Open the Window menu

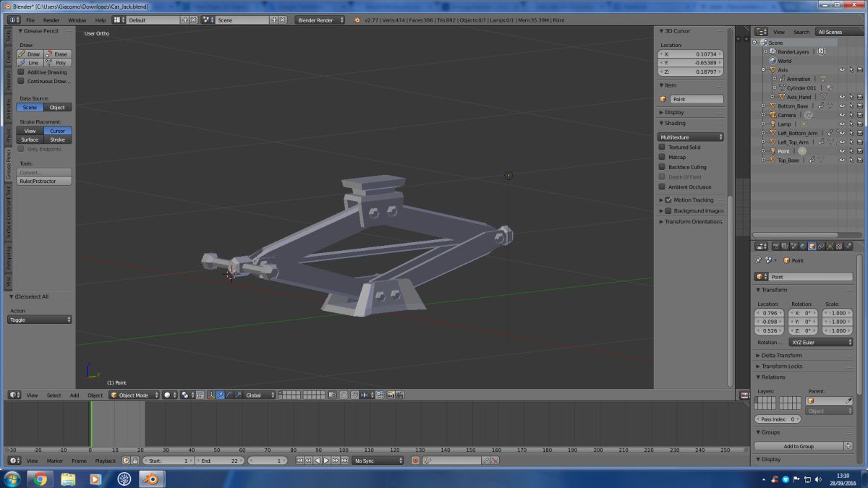click(77, 20)
